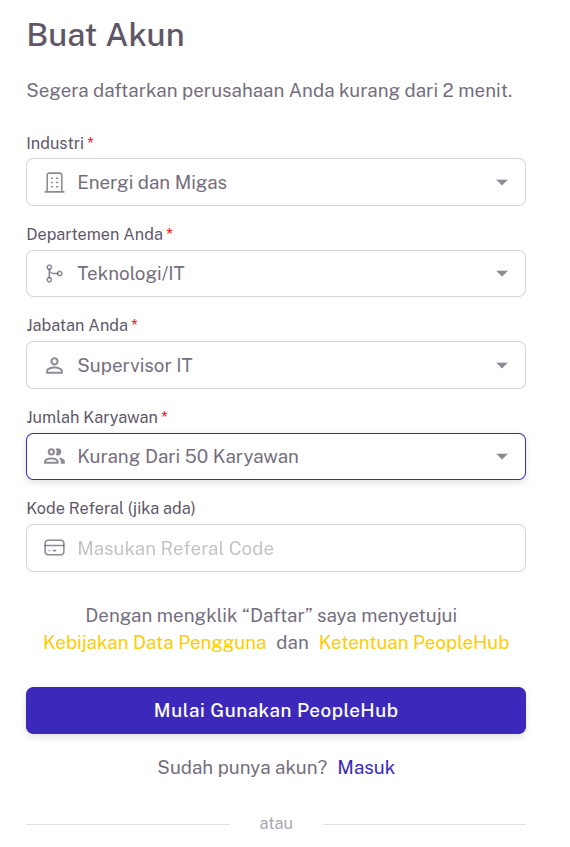Select the Teknologi/IT value text
Viewport: 570px width, 847px height.
[x=131, y=274]
